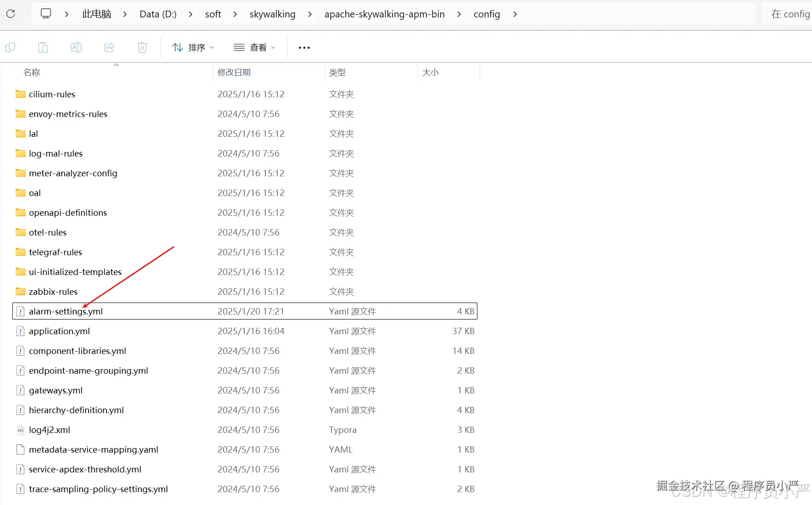Sort by the 大小 column header
This screenshot has height=505, width=812.
[x=431, y=72]
